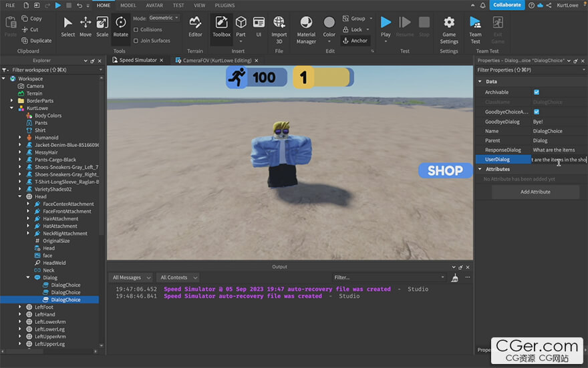Click the Anchor button
The height and width of the screenshot is (368, 588).
[355, 41]
